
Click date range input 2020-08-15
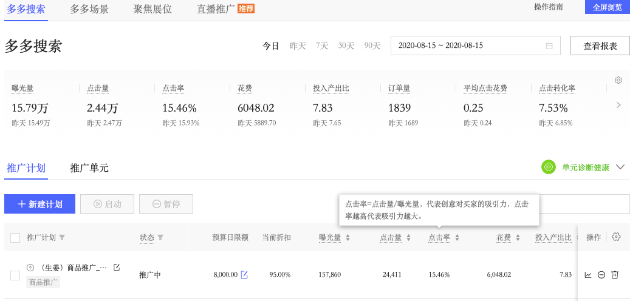476,46
